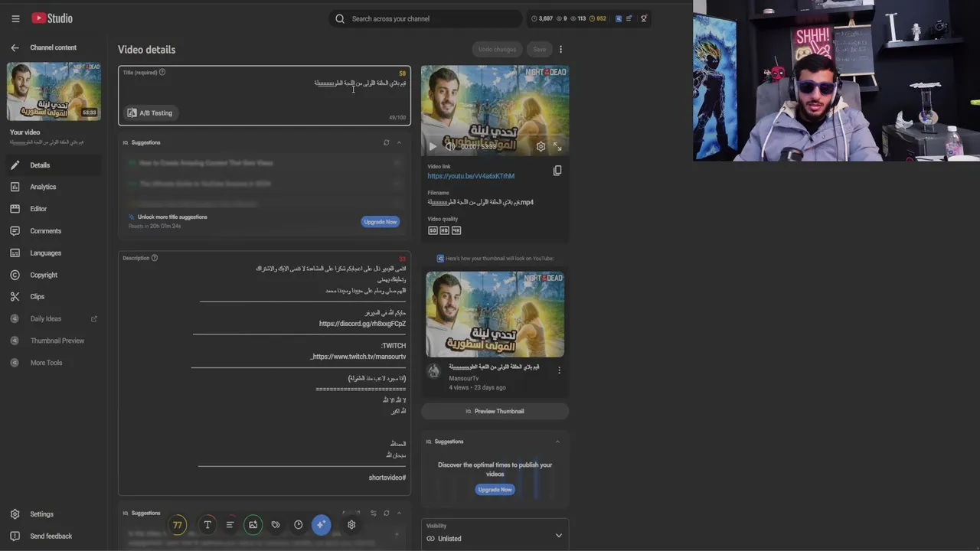Click the Unlock more title suggestions text

click(x=172, y=217)
